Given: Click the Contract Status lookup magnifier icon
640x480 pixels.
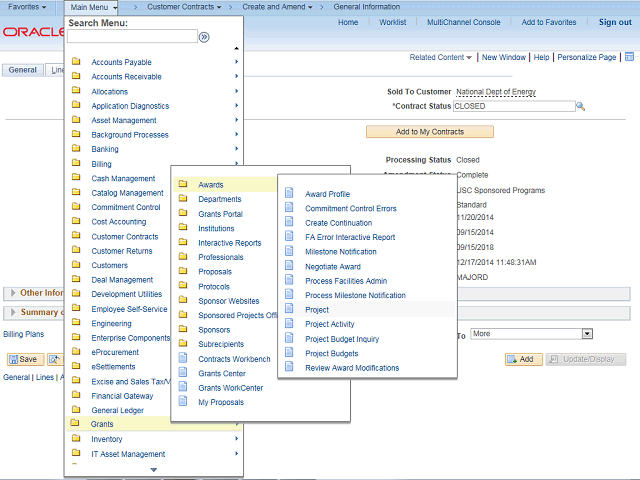Looking at the screenshot, I should [580, 106].
